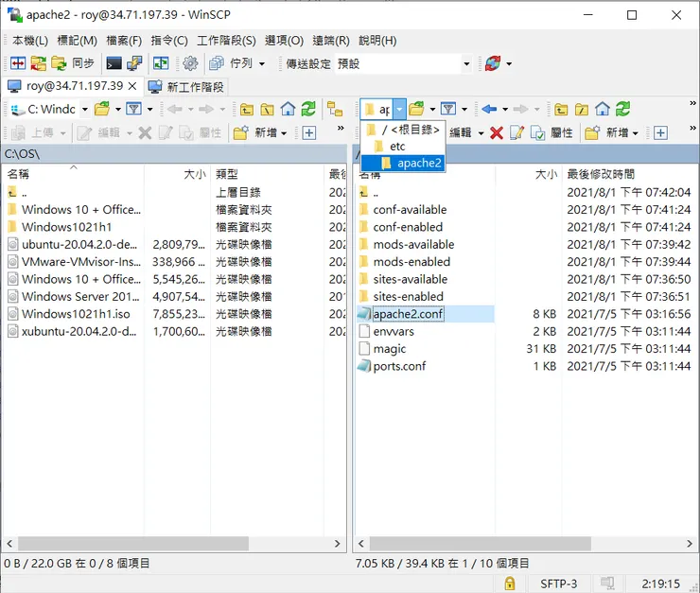Click the remote rename pencil icon
The height and width of the screenshot is (593, 700).
516,132
